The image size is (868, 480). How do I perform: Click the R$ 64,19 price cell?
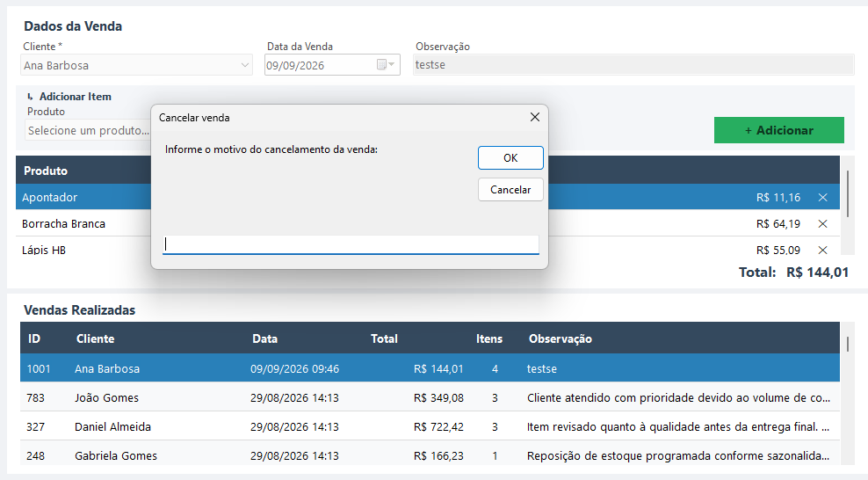click(778, 223)
